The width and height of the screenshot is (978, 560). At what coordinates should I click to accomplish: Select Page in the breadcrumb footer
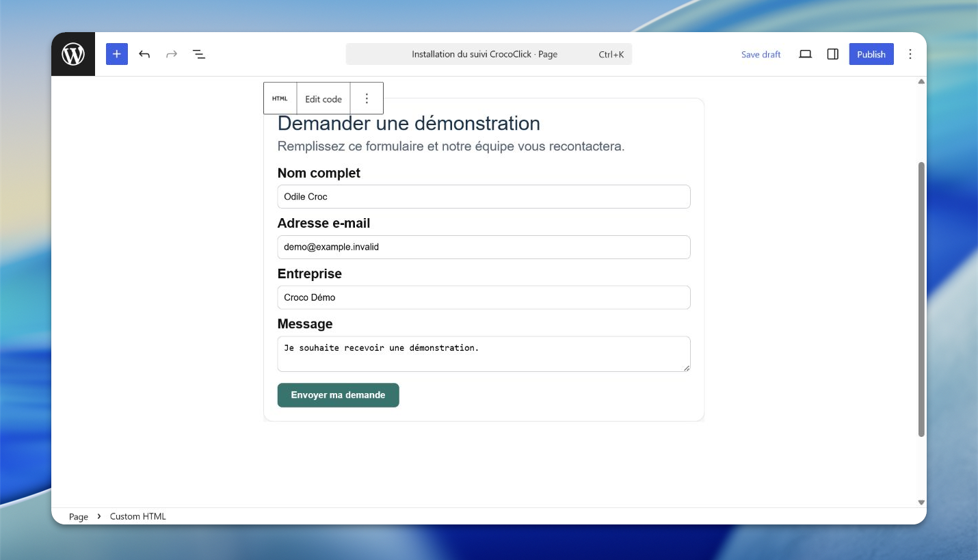tap(79, 516)
